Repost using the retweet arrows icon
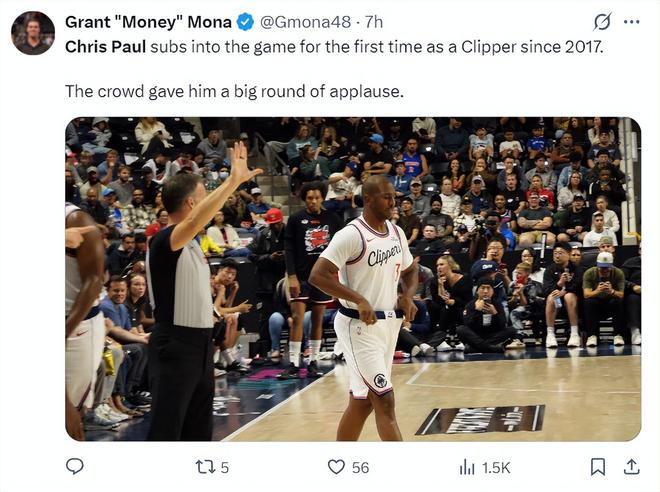 point(203,466)
